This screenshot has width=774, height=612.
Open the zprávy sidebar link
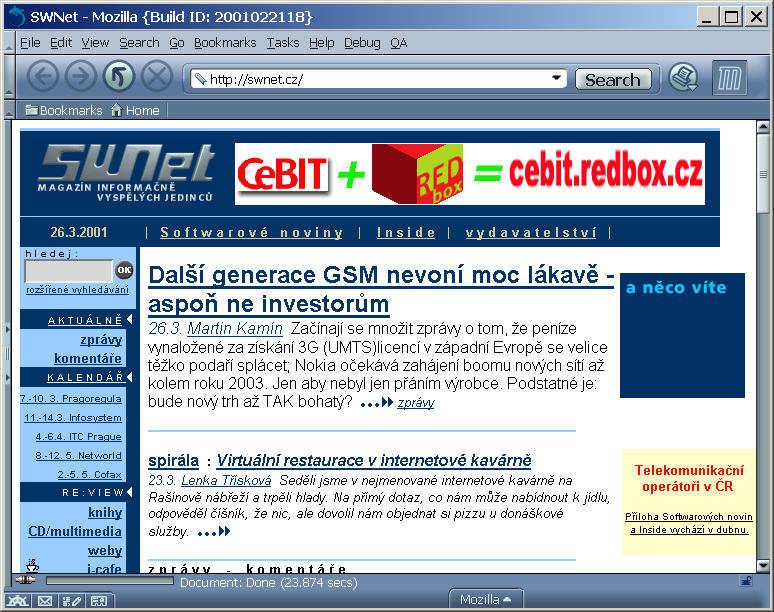pos(101,340)
